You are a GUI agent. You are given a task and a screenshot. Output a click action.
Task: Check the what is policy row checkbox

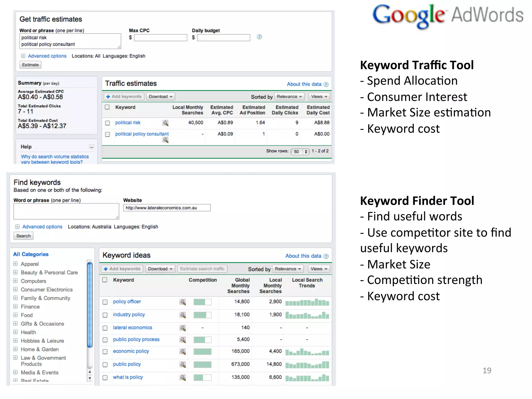point(105,377)
